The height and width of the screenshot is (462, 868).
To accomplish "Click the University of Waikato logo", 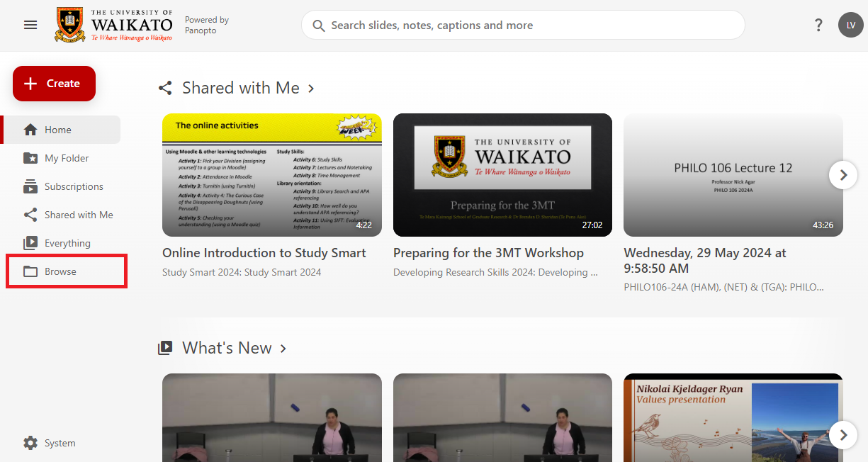I will tap(114, 26).
